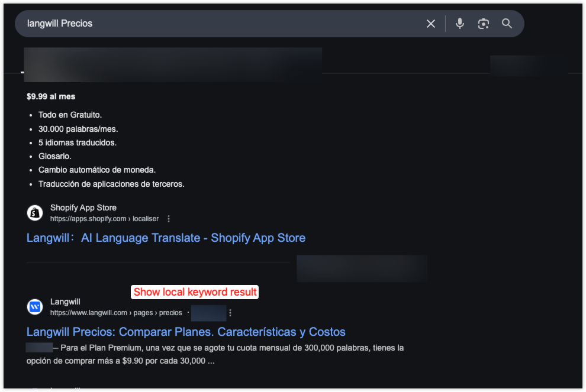Image resolution: width=586 pixels, height=392 pixels.
Task: Open 'Langwill: AI Language Translate - Shopify App Store' link
Action: click(x=166, y=238)
